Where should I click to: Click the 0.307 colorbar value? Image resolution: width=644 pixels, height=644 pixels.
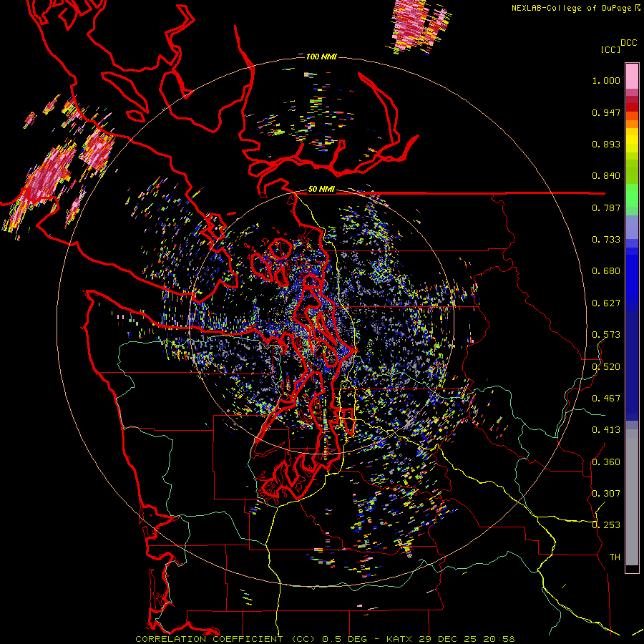[x=606, y=494]
